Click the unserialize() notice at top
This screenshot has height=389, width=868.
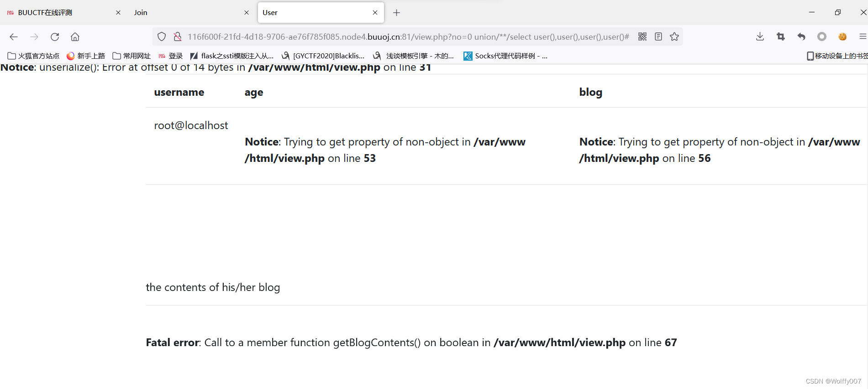point(216,68)
